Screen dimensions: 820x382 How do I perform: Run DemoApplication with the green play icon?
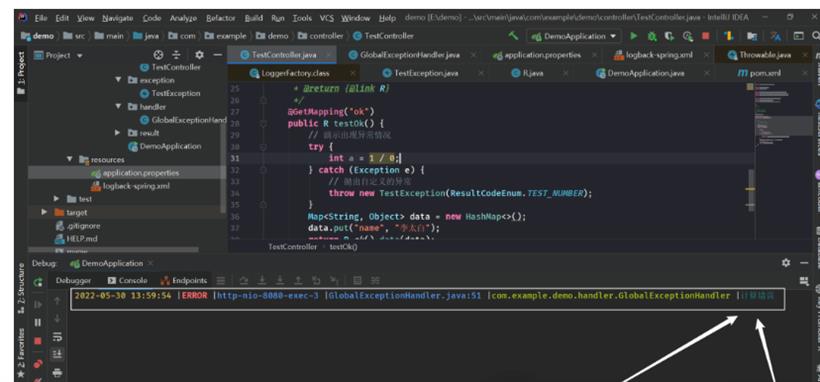point(633,36)
